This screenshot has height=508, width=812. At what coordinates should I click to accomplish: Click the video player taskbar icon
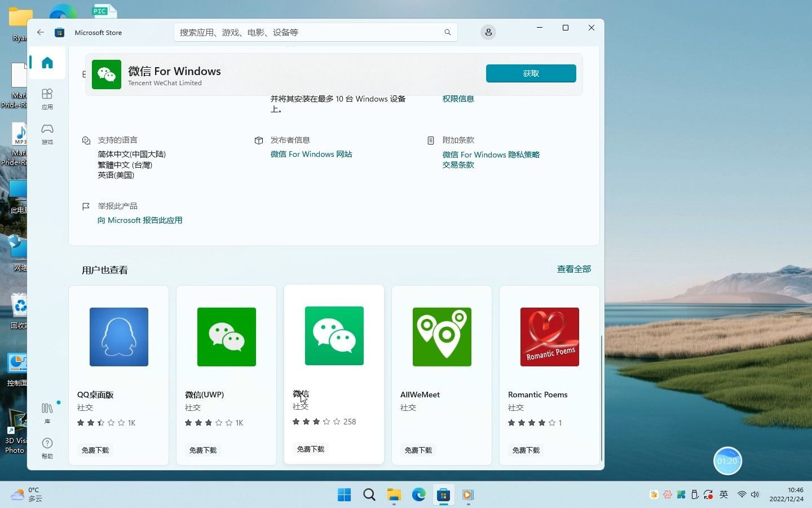pyautogui.click(x=468, y=495)
